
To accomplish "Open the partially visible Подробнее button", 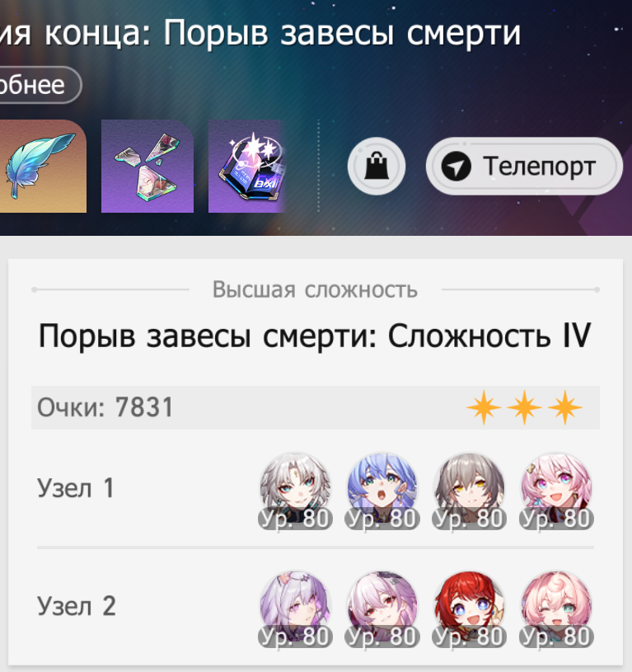I will tap(40, 85).
